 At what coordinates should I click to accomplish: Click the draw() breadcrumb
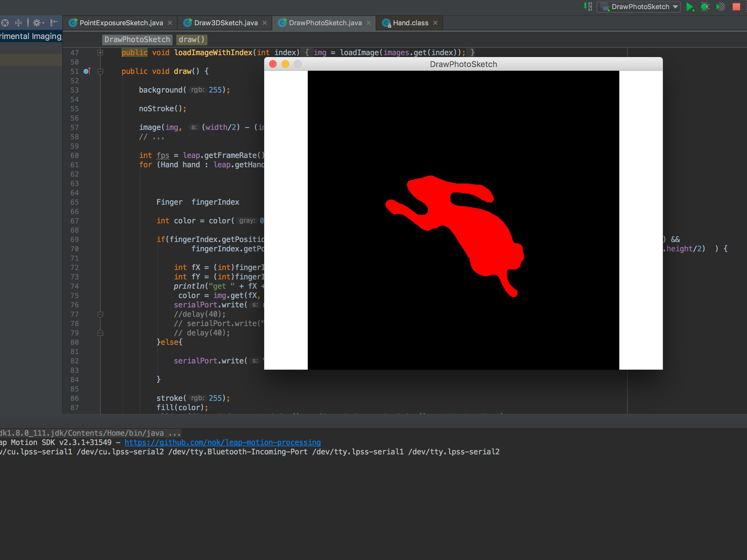(191, 40)
